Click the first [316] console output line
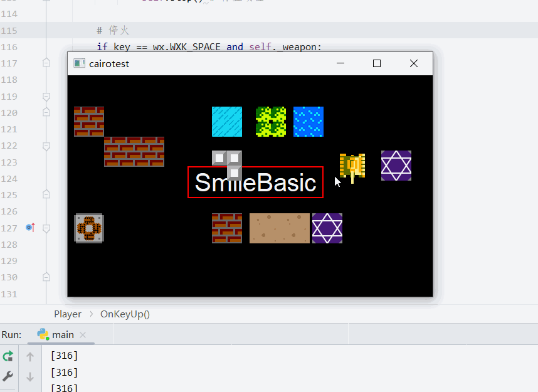Screen dimensions: 538x392 pyautogui.click(x=64, y=355)
